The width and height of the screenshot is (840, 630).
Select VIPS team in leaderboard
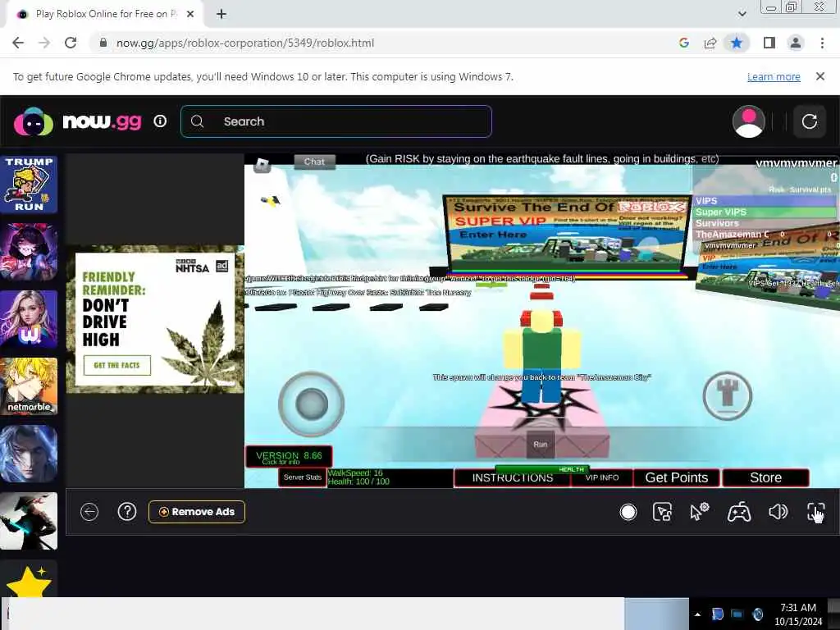coord(765,201)
